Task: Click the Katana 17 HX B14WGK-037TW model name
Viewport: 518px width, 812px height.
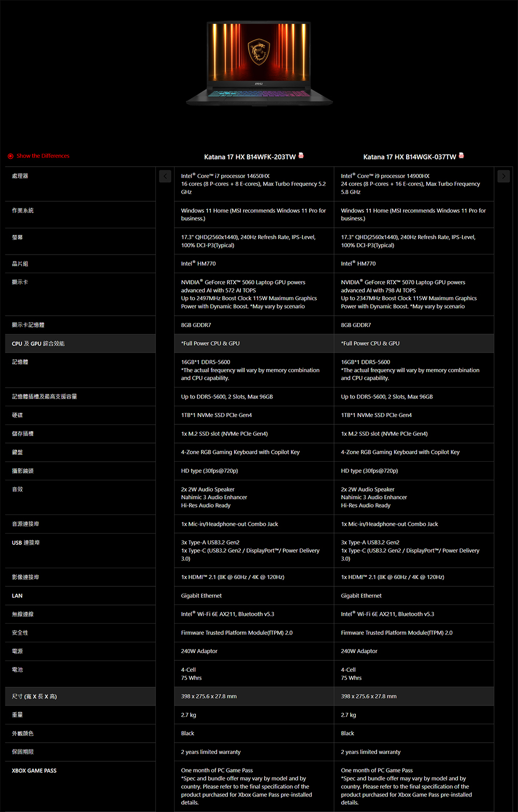Action: (x=409, y=157)
